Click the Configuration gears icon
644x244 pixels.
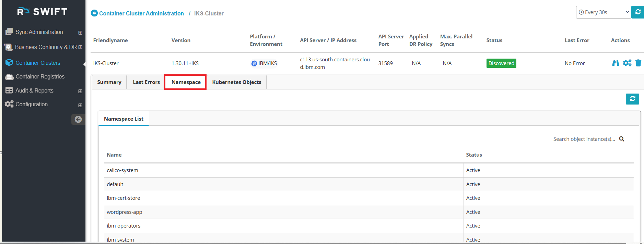(9, 104)
